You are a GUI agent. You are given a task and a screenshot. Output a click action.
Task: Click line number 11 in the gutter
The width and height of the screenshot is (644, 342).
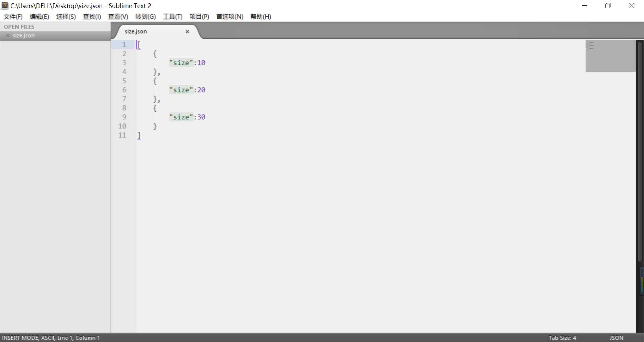tap(122, 135)
